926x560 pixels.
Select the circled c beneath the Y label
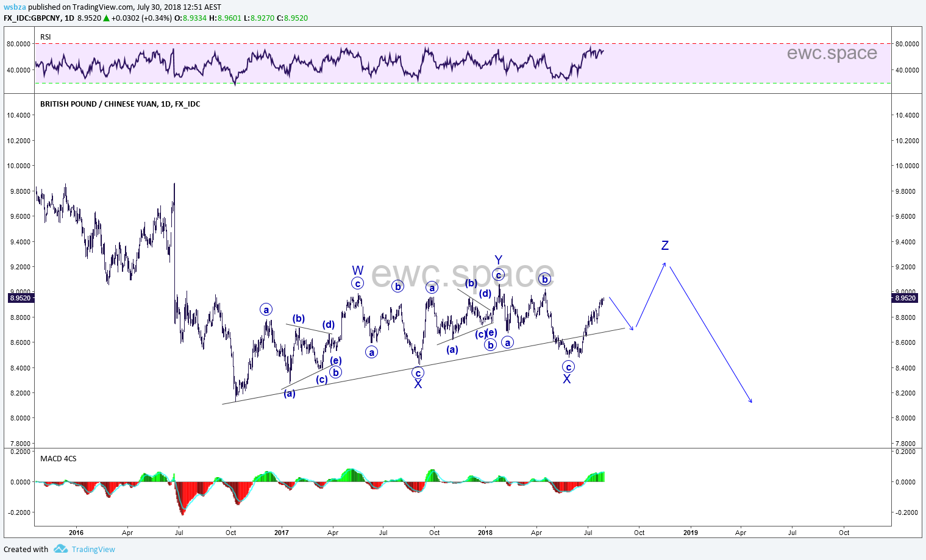coord(498,275)
